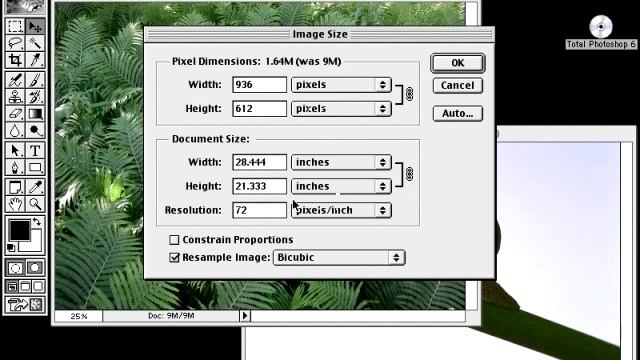Select the Slice tool
Screen dimensions: 640x360
35,60
